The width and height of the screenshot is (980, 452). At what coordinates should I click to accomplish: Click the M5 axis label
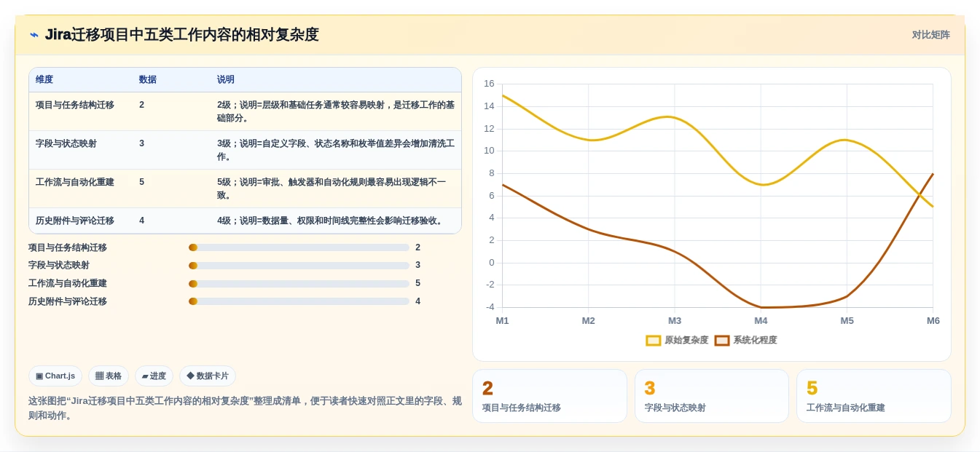847,321
